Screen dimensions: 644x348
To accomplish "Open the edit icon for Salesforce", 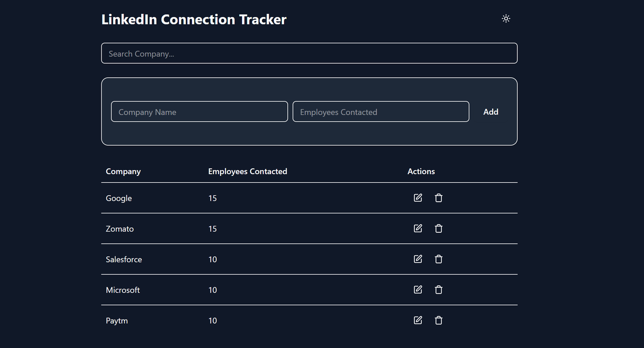I will 418,259.
